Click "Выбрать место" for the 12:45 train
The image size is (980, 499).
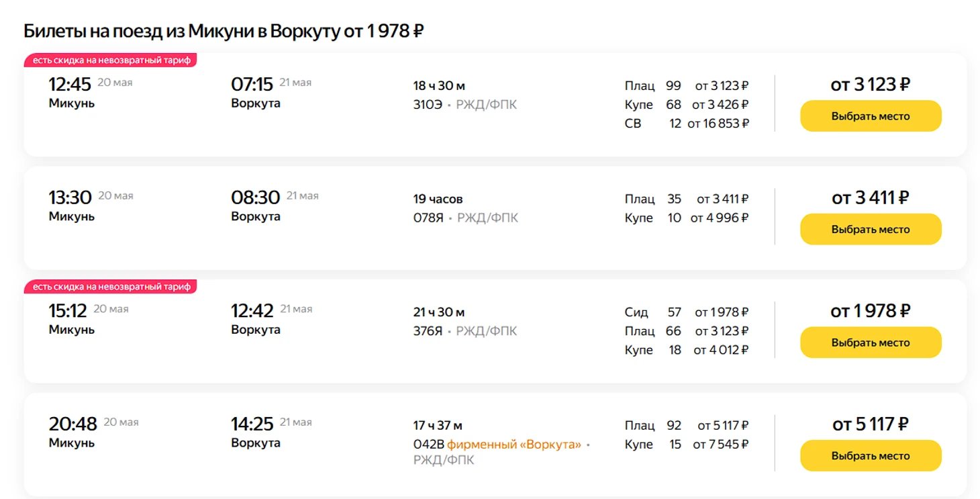point(870,116)
